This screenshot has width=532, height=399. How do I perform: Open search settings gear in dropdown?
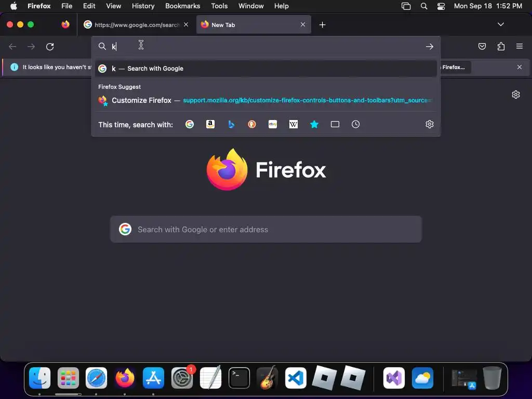click(x=430, y=125)
